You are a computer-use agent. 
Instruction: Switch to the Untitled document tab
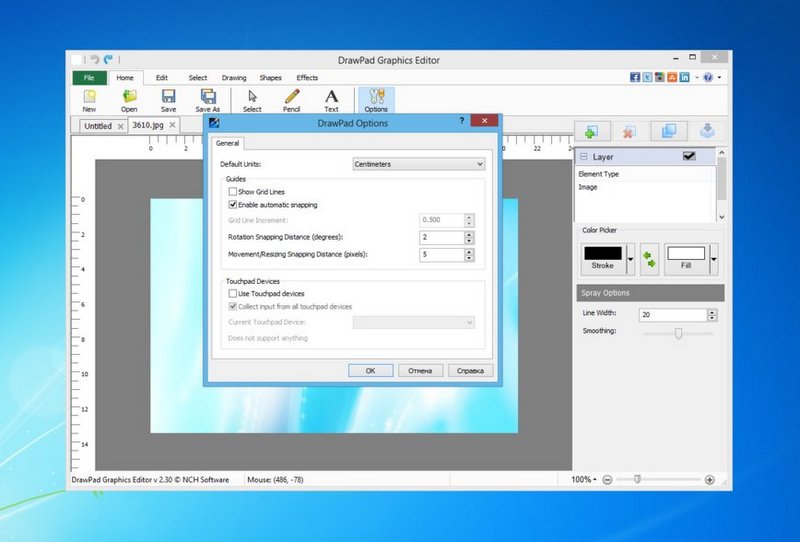(x=97, y=126)
